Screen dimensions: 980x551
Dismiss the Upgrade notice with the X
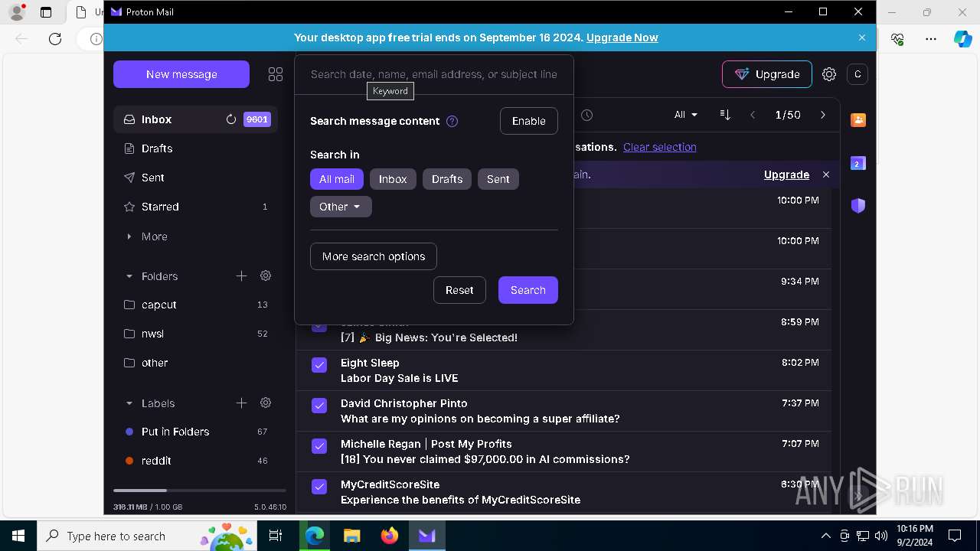click(x=826, y=174)
